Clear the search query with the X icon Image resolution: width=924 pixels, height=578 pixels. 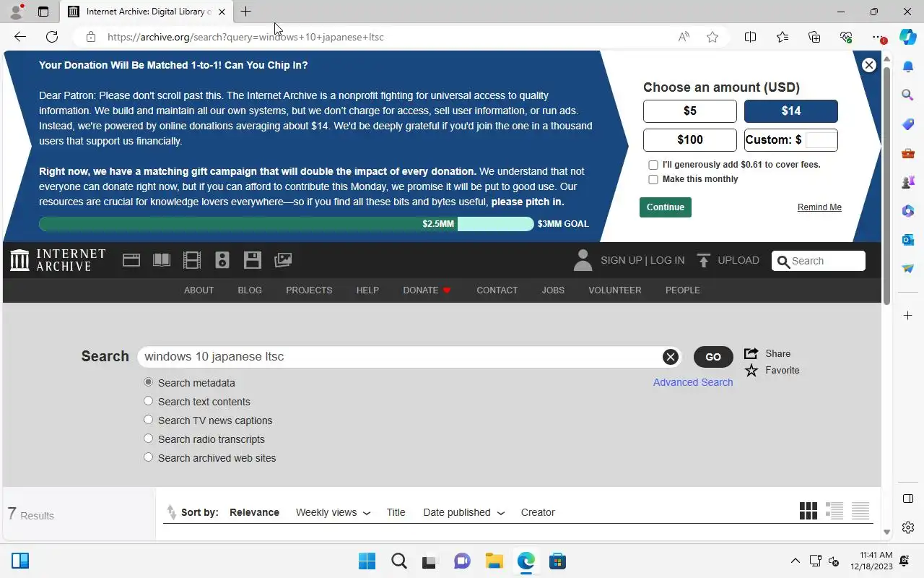(x=671, y=356)
